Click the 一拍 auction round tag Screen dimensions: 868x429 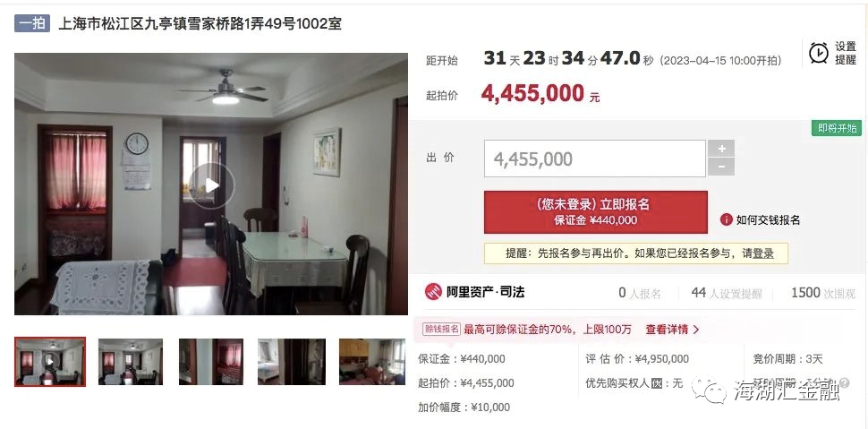pos(32,24)
